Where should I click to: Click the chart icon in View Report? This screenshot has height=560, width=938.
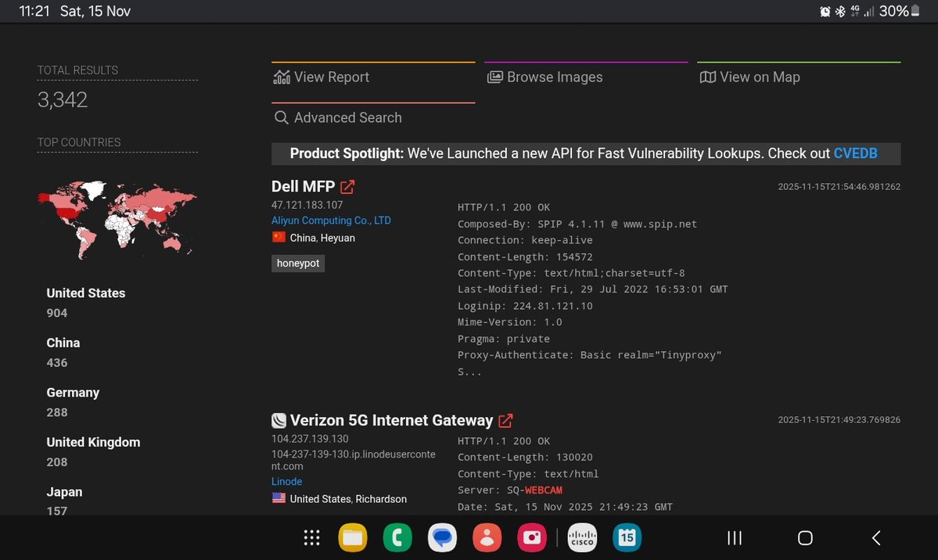click(282, 77)
